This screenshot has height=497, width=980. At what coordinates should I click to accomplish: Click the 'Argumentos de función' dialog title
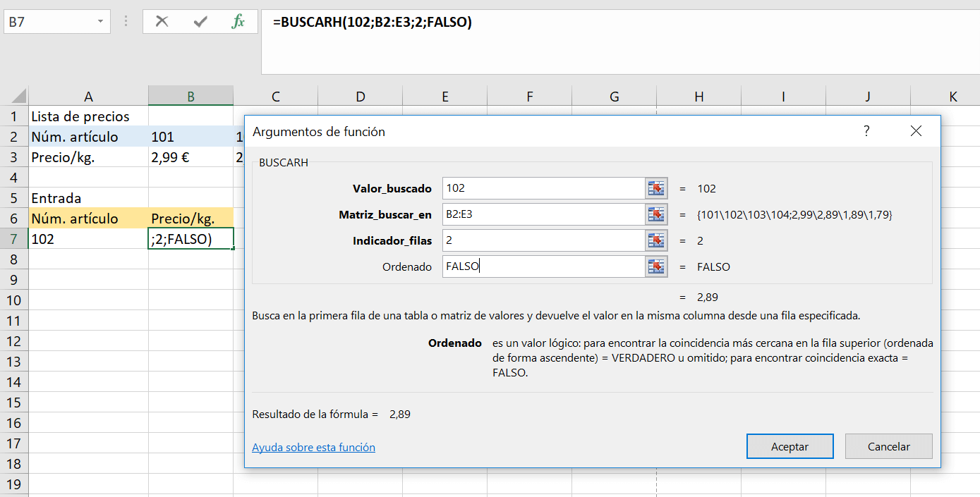click(319, 132)
